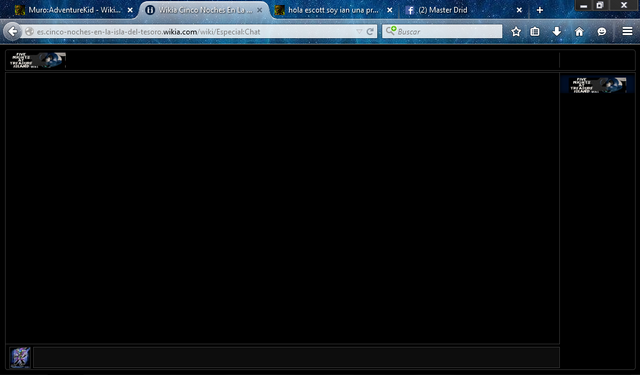
Task: Close the browser window
Action: click(624, 5)
